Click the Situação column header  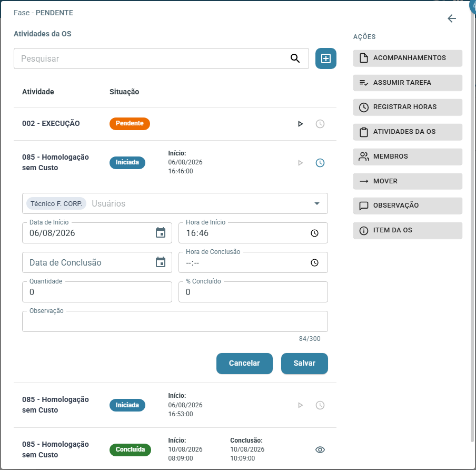pos(124,92)
